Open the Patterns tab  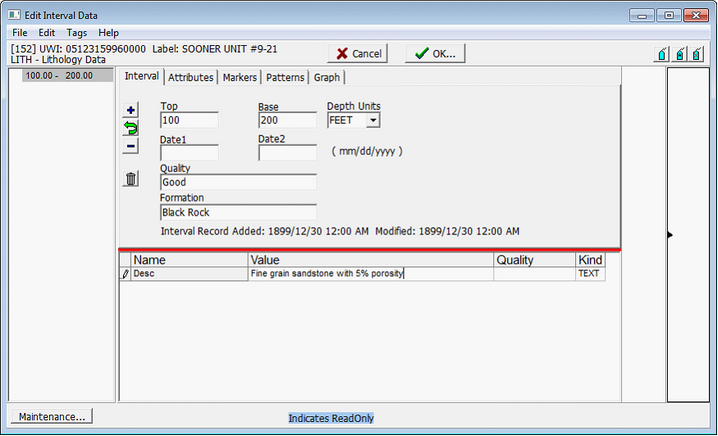[x=285, y=77]
